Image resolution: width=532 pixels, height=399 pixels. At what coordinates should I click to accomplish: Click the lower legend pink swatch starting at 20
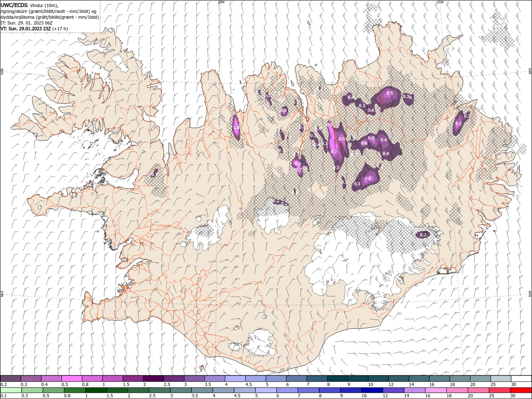(478, 390)
